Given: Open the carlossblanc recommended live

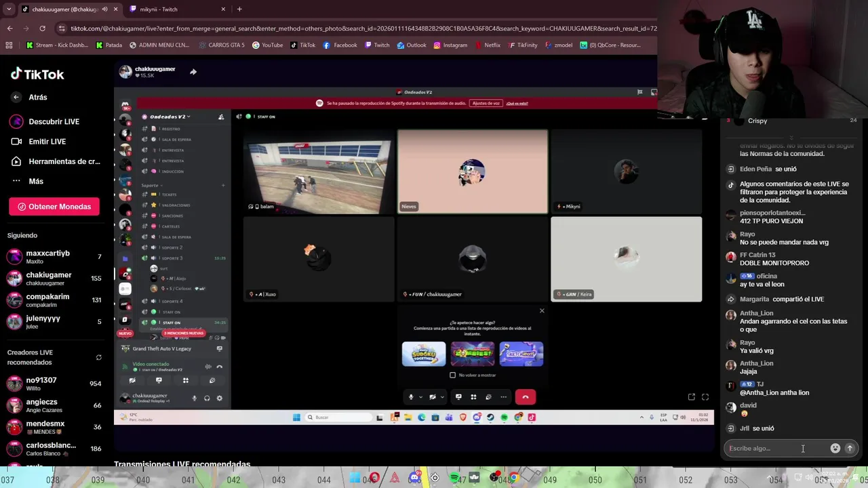Looking at the screenshot, I should pyautogui.click(x=54, y=449).
